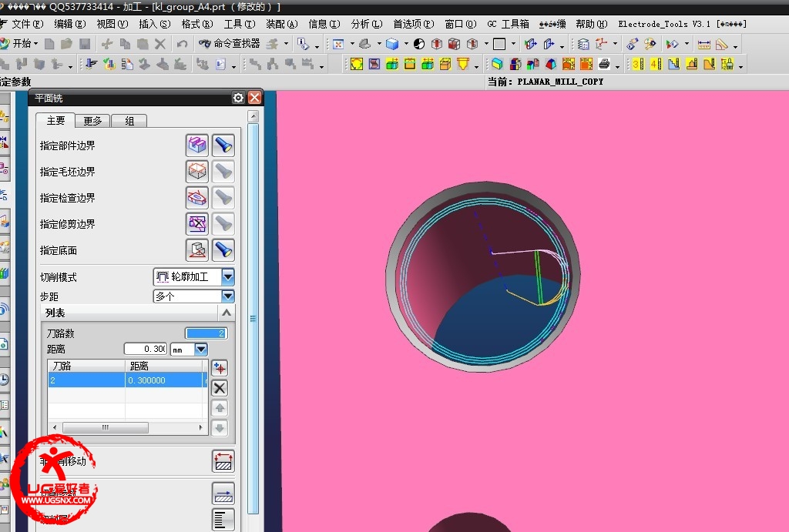Expand the dropdown arrow next to Fit view icon
The image size is (789, 532).
[x=352, y=44]
